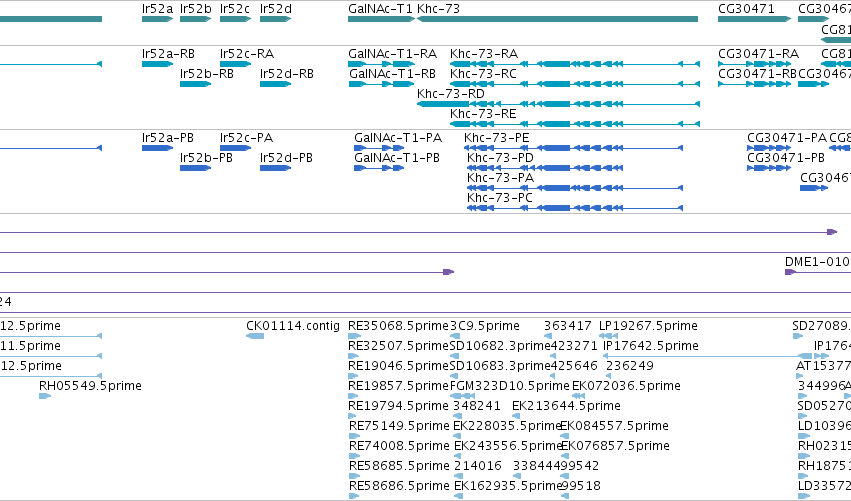Click the RE58685.5prime EST label
The height and width of the screenshot is (501, 851).
click(399, 466)
